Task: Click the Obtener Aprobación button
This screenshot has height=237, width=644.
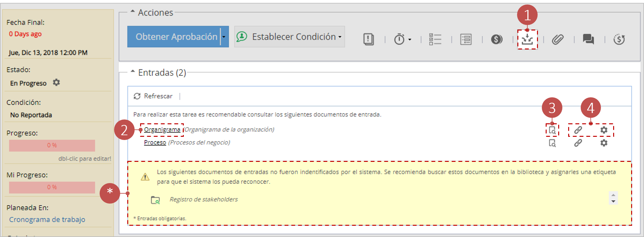Action: pos(174,37)
